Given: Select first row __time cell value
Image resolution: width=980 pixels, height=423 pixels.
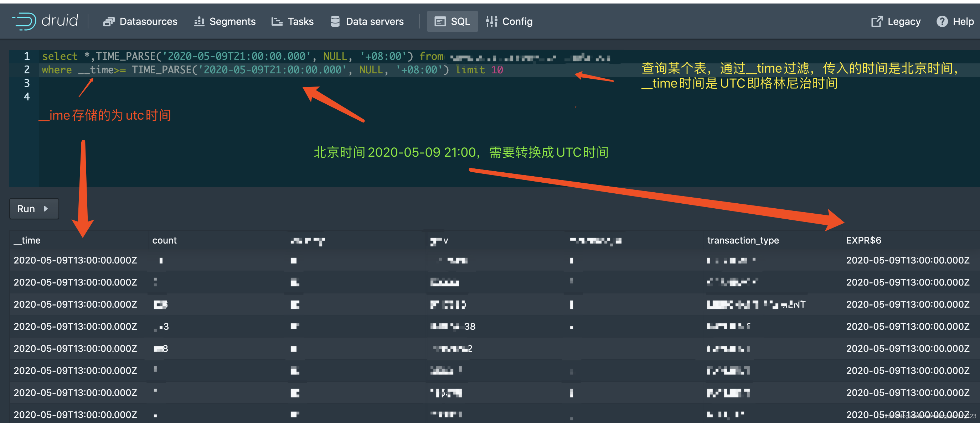Looking at the screenshot, I should coord(75,260).
